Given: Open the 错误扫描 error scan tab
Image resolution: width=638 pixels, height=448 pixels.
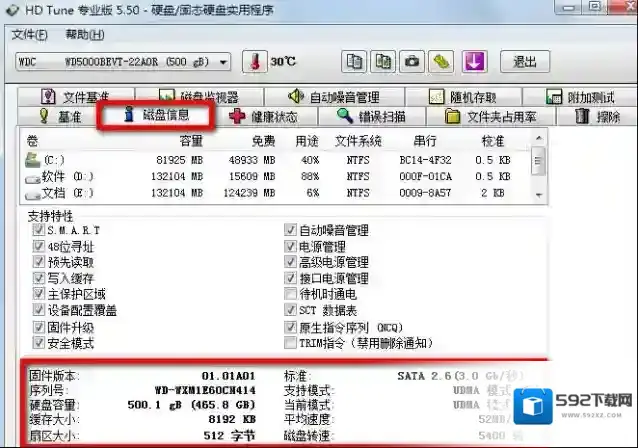Looking at the screenshot, I should 371,117.
